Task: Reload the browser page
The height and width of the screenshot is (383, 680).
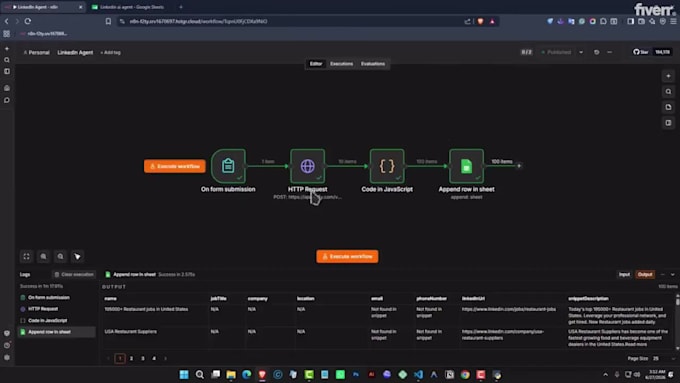Action: (x=28, y=21)
